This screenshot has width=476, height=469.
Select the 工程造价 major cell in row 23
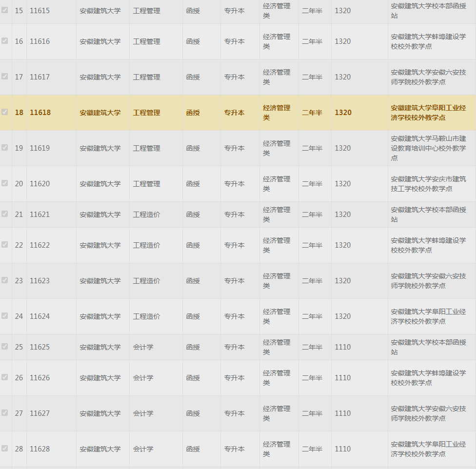click(x=146, y=281)
